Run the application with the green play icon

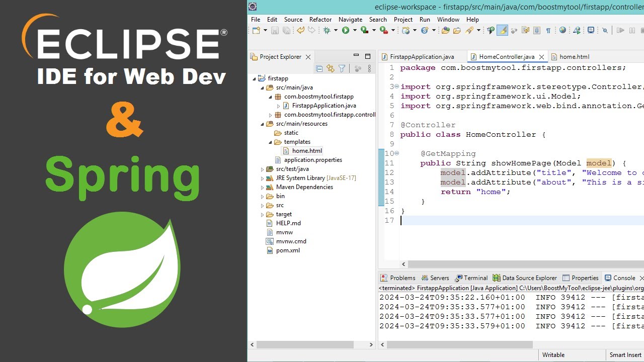(x=346, y=31)
